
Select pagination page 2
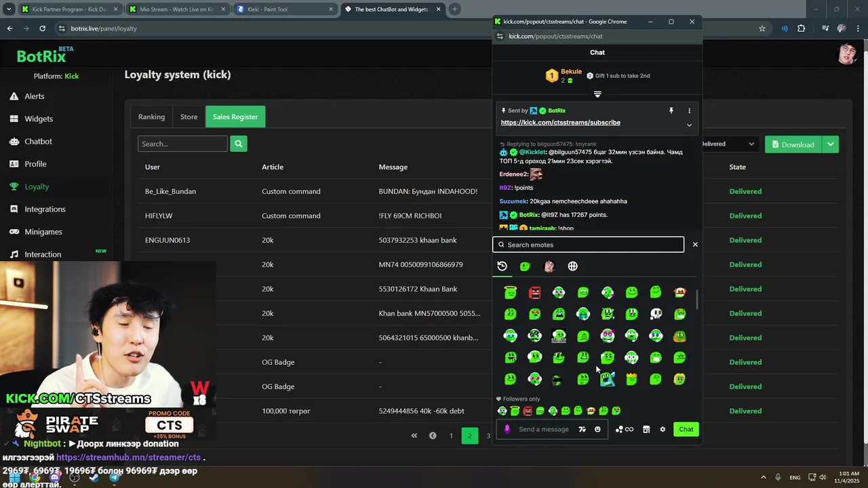469,436
